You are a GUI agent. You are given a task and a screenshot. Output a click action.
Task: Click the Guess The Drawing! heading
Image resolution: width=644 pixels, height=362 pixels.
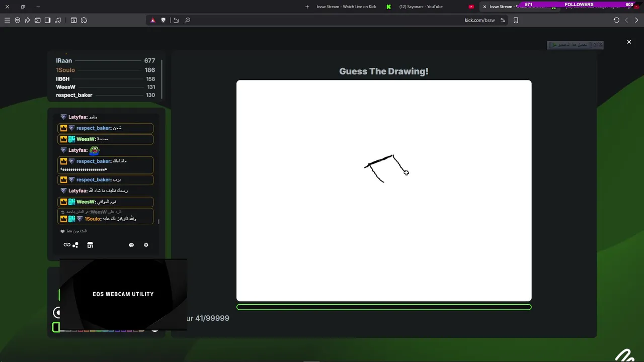(384, 71)
